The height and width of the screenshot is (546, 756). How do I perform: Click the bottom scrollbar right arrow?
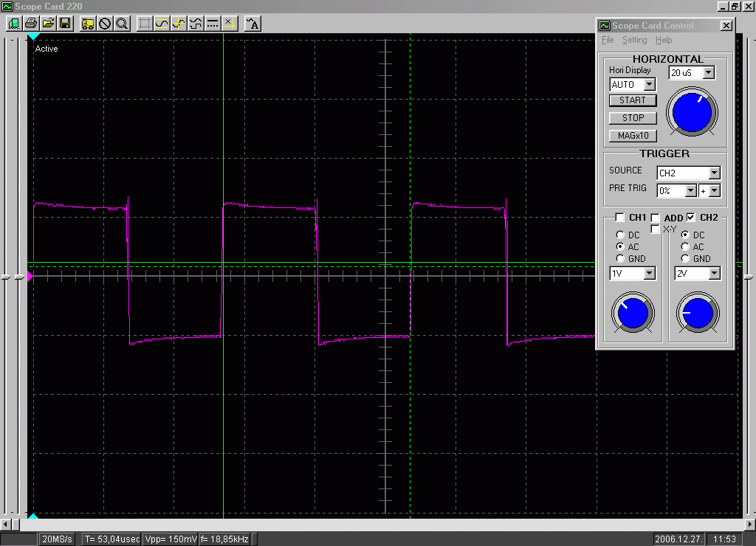pos(750,524)
